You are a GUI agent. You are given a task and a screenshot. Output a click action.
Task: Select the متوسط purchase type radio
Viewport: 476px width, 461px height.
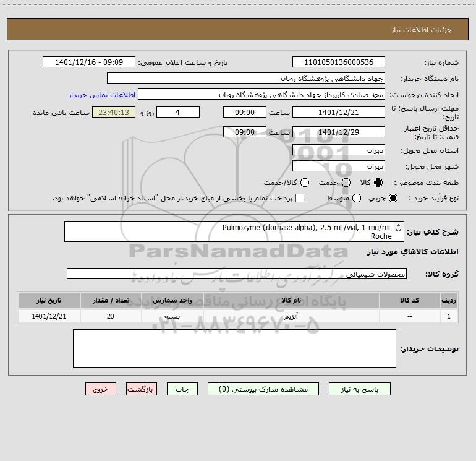[x=357, y=198]
